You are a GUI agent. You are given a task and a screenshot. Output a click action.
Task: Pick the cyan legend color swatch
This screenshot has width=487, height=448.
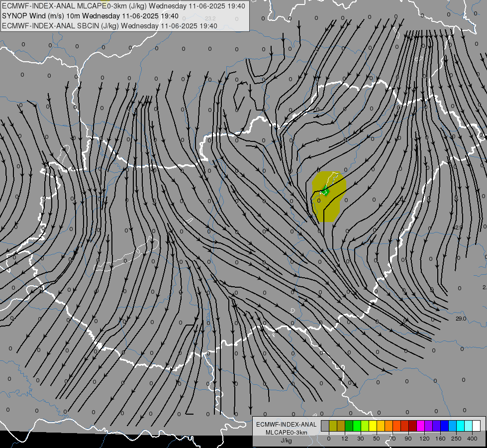point(460,426)
